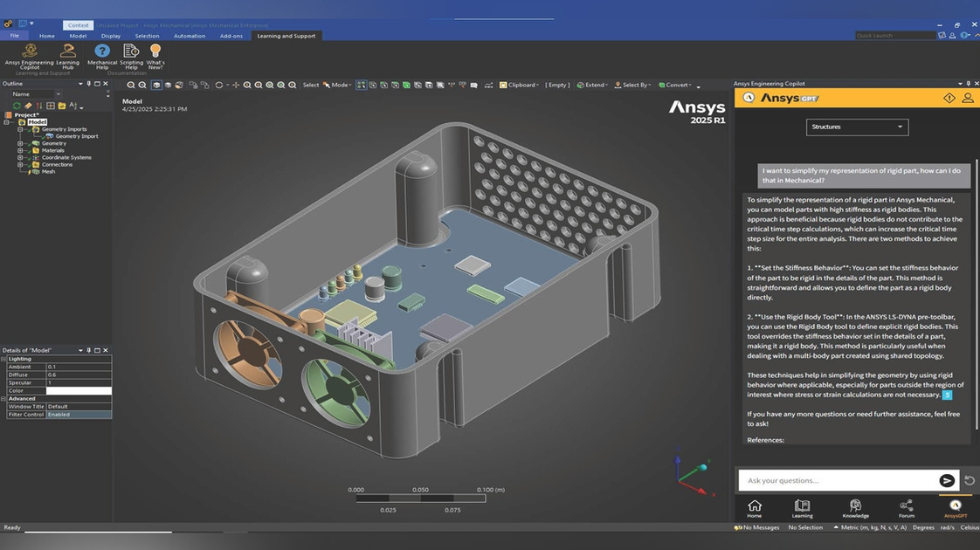Click the lighting Color swatch value
Screen dimensions: 980x550
click(x=79, y=390)
